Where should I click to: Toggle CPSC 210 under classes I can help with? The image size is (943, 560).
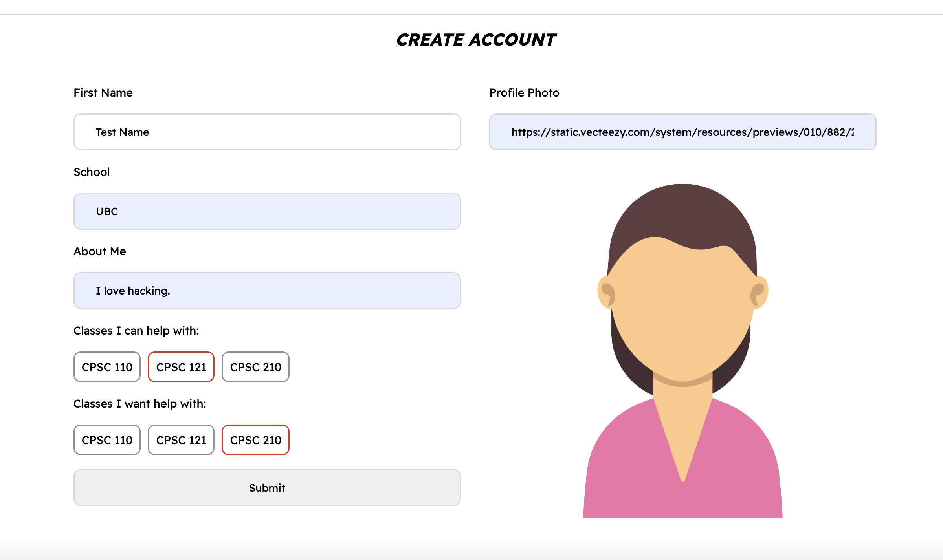[255, 367]
